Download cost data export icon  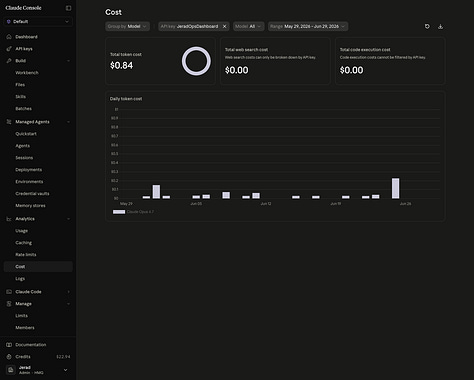pos(440,26)
